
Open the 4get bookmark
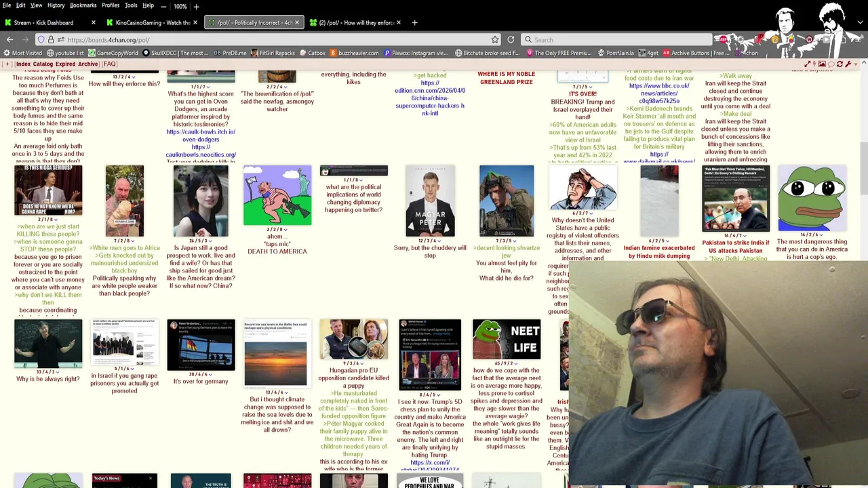tap(648, 53)
